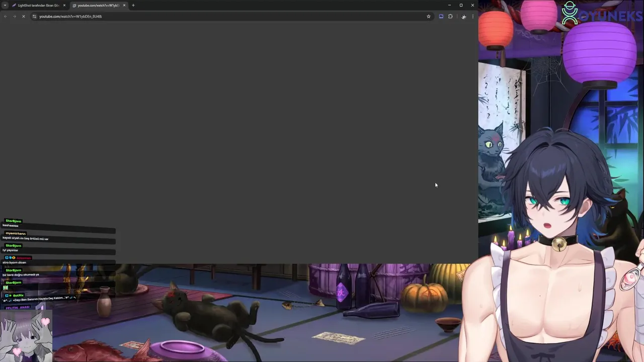Open a new browser tab
Screen dimensions: 644x362
pos(133,5)
